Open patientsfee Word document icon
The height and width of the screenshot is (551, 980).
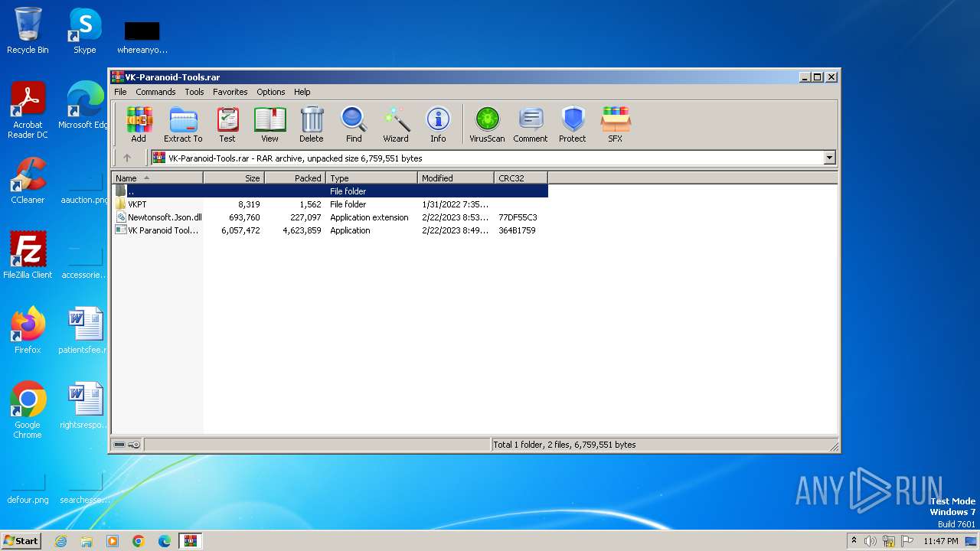84,331
